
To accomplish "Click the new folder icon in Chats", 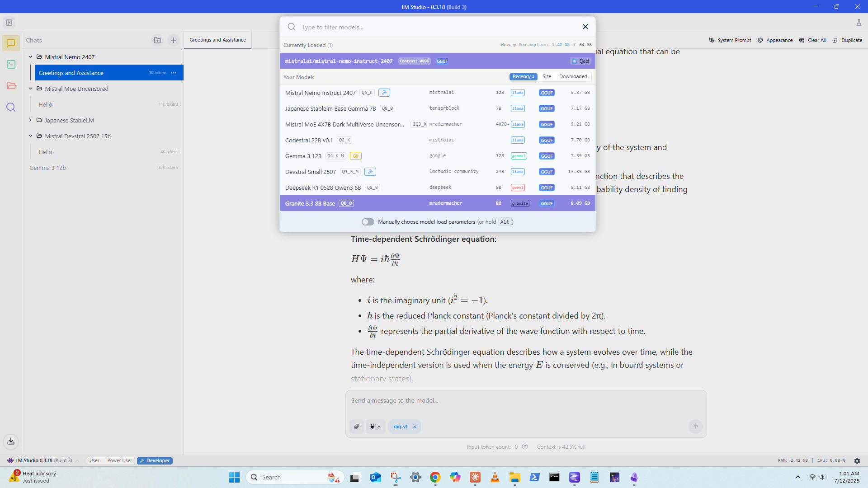I will point(157,40).
